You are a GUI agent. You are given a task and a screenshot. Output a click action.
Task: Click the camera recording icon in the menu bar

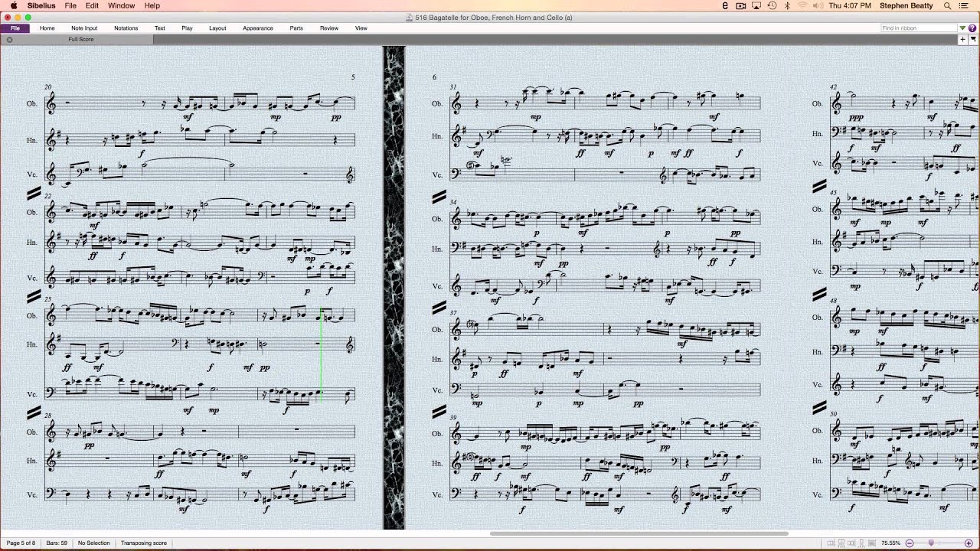tap(740, 6)
